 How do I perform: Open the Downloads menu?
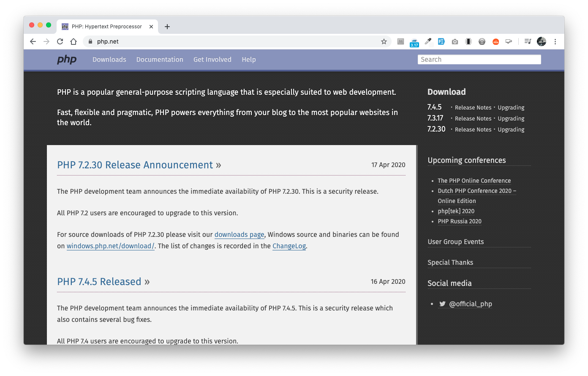tap(109, 60)
